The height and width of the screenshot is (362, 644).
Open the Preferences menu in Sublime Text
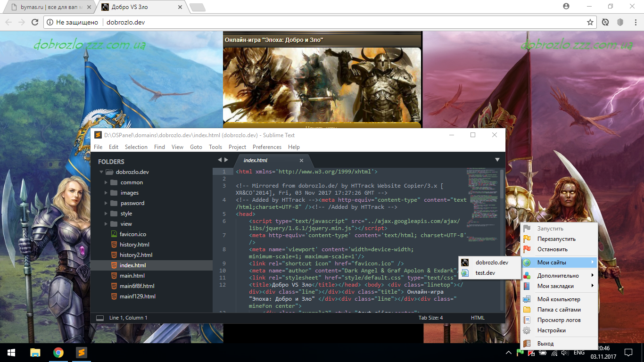click(267, 147)
